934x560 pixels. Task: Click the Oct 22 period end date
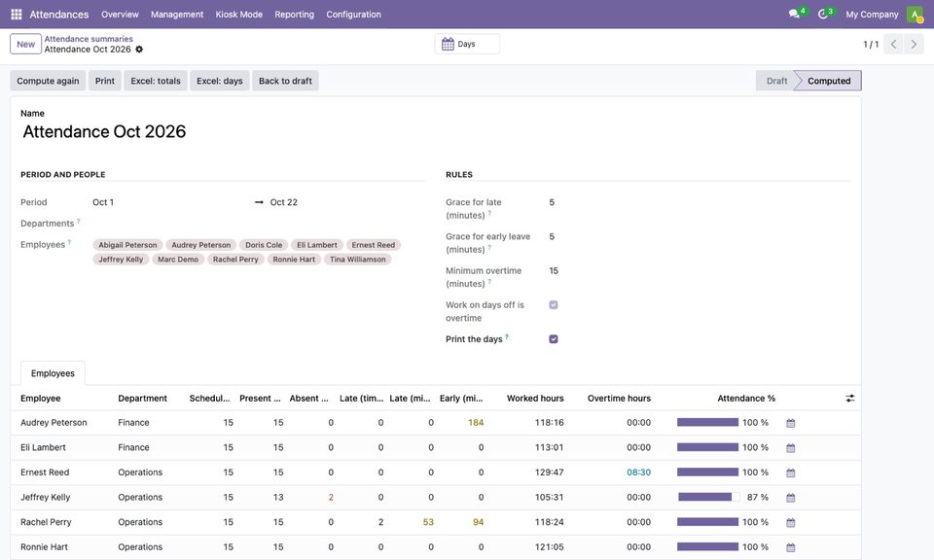[283, 202]
